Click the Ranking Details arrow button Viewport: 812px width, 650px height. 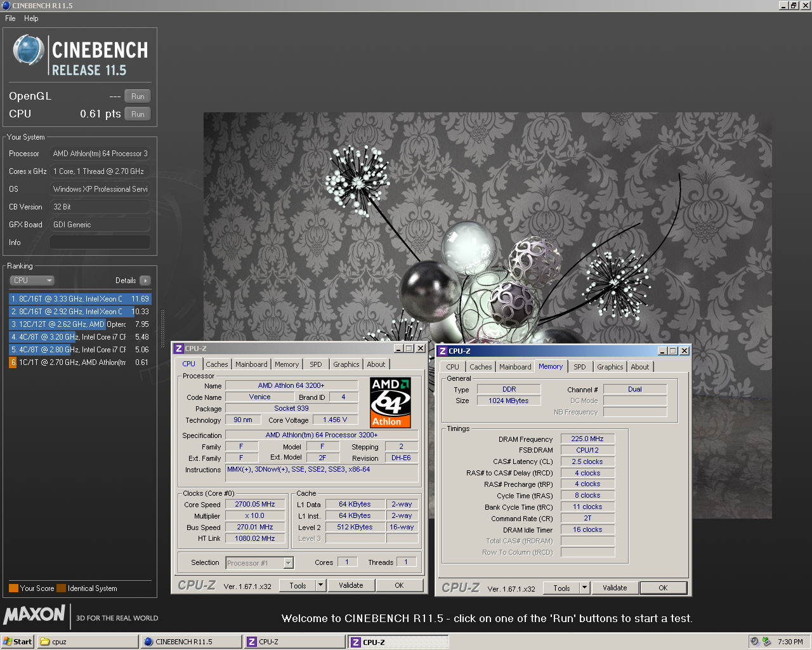[145, 281]
